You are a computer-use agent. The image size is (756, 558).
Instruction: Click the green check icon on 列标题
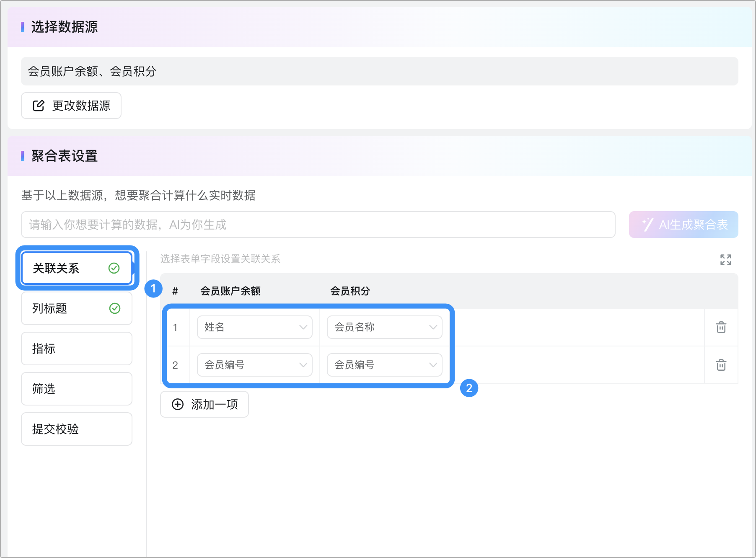tap(115, 308)
